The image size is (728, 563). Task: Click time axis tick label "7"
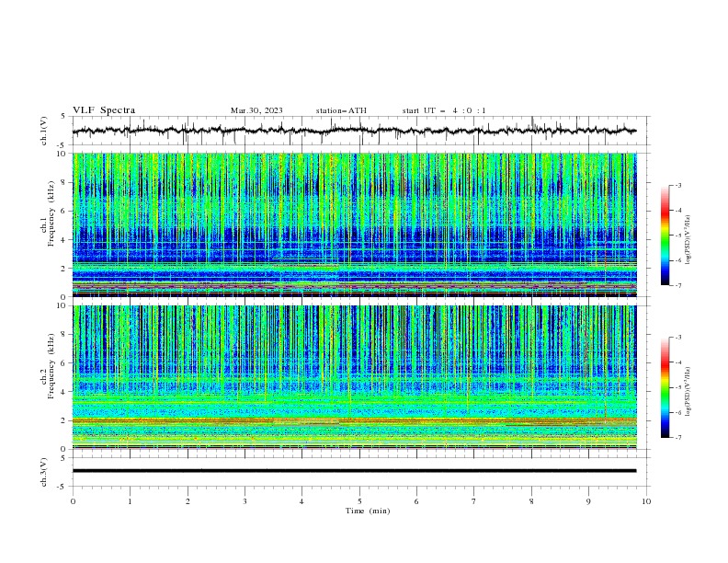point(474,501)
